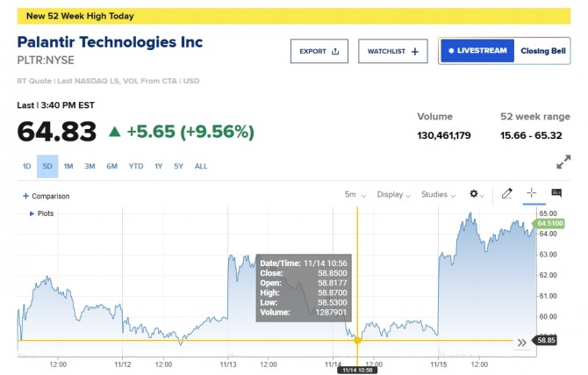This screenshot has height=375, width=588.
Task: Toggle the chart info tooltip icon
Action: click(x=556, y=194)
